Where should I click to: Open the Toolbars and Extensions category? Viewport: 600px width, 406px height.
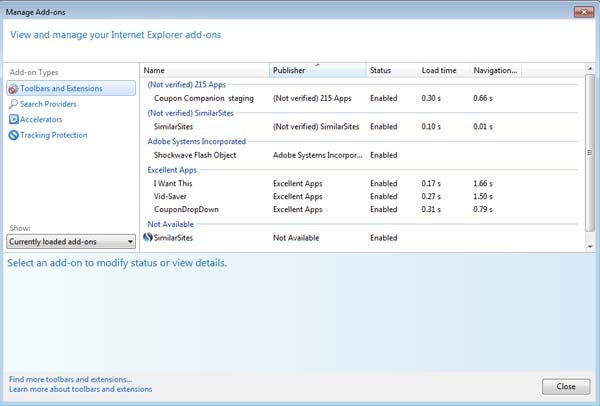pyautogui.click(x=71, y=88)
